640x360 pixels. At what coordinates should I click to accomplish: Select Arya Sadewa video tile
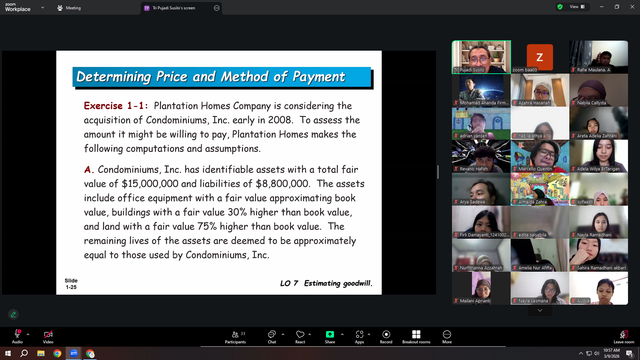click(x=481, y=189)
